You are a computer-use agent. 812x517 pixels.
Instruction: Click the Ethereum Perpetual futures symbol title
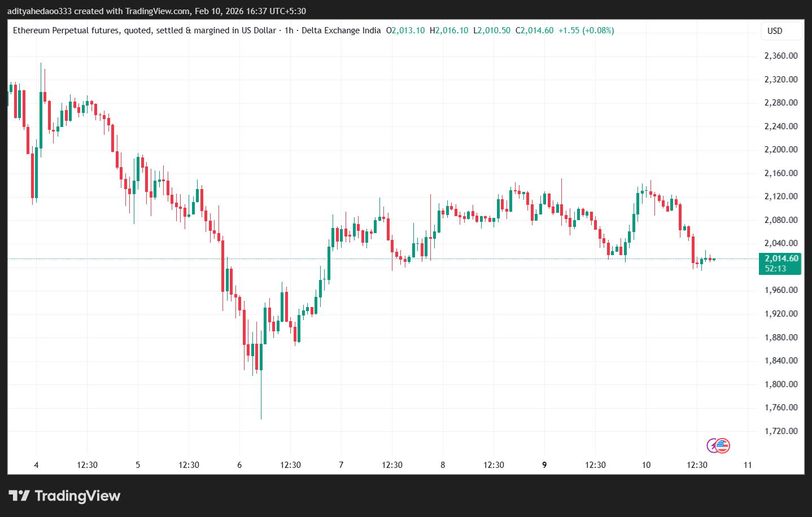tap(144, 30)
